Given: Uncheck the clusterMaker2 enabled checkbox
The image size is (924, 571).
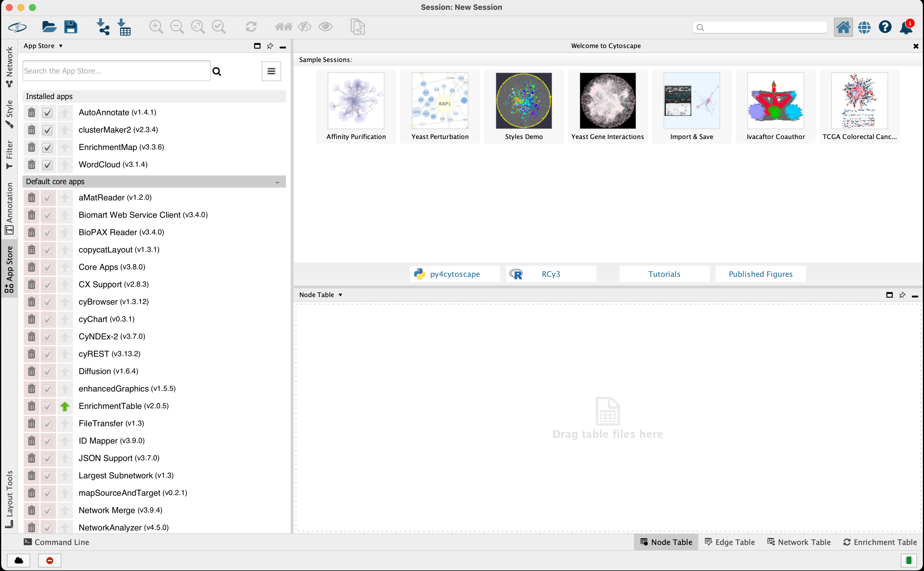Looking at the screenshot, I should pos(47,130).
